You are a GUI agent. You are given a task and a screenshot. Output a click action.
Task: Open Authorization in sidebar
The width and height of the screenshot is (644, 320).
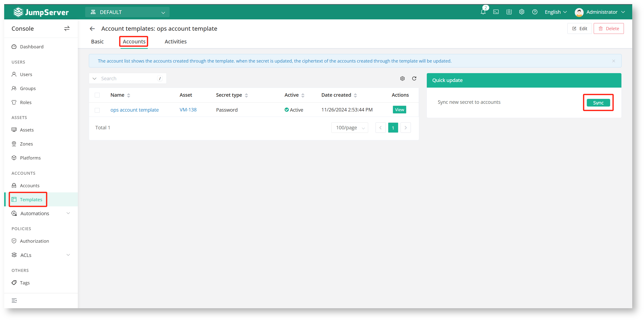pyautogui.click(x=41, y=241)
